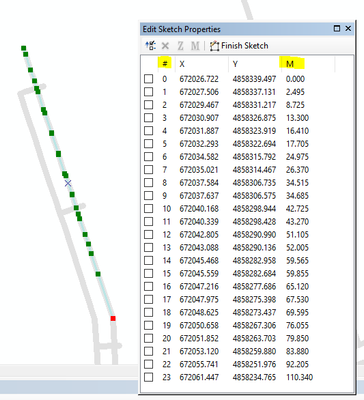Click M value 110.340
The width and height of the screenshot is (364, 400).
pyautogui.click(x=299, y=377)
